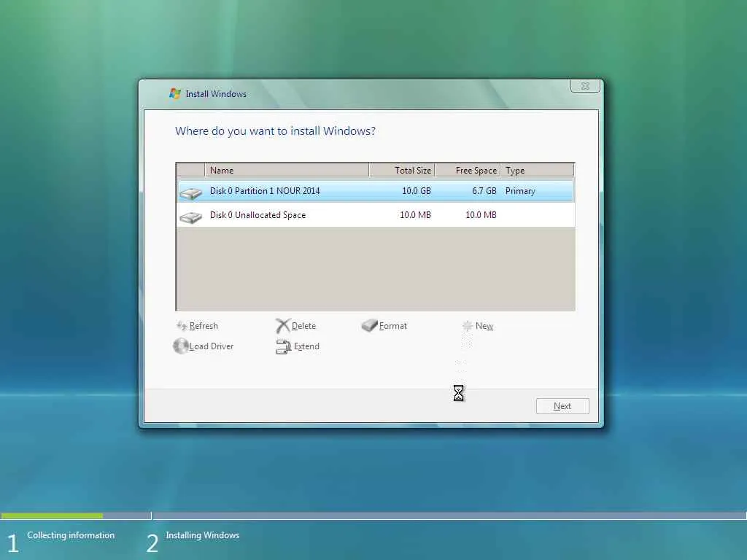This screenshot has height=560, width=747.
Task: Sort by the Type column header
Action: coord(538,170)
